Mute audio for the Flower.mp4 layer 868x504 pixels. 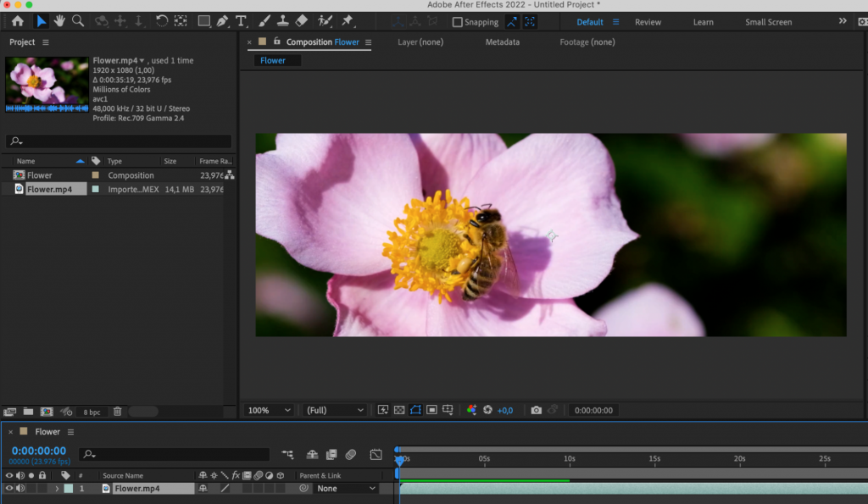click(20, 488)
